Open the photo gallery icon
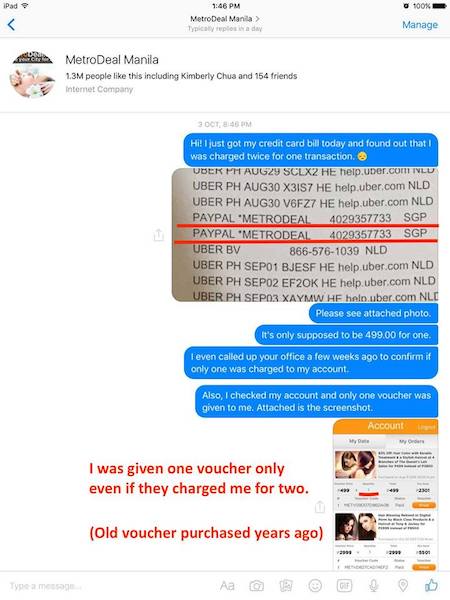 tap(285, 585)
